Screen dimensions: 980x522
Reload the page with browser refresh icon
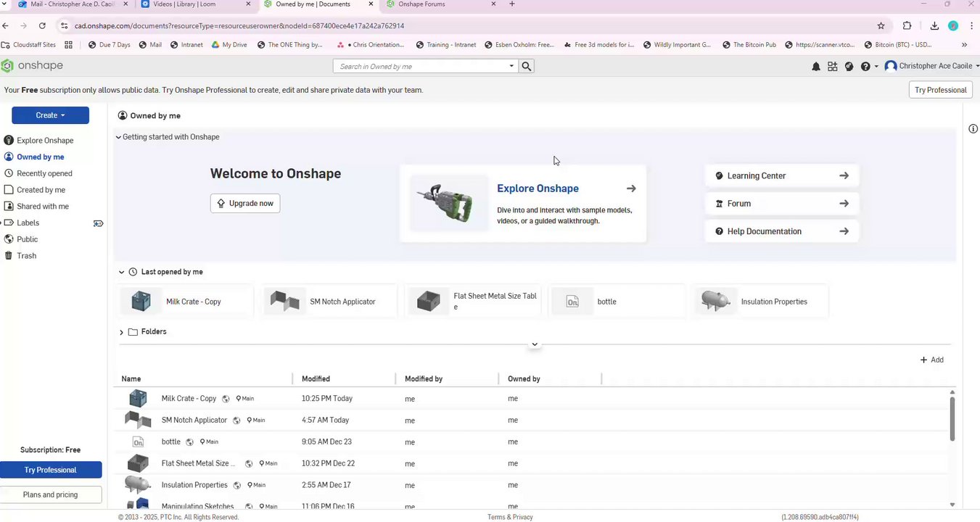click(x=42, y=25)
